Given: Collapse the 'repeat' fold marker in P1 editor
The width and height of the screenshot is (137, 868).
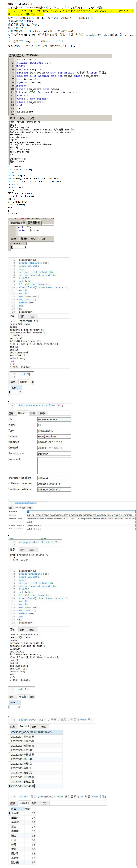Looking at the screenshot, I should pyautogui.click(x=15, y=86).
